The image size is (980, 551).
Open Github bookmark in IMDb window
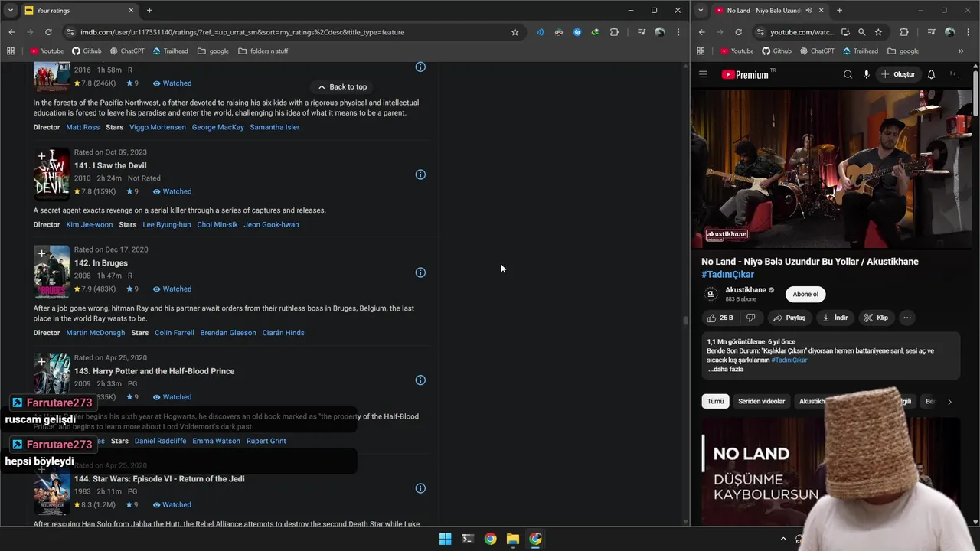[87, 51]
